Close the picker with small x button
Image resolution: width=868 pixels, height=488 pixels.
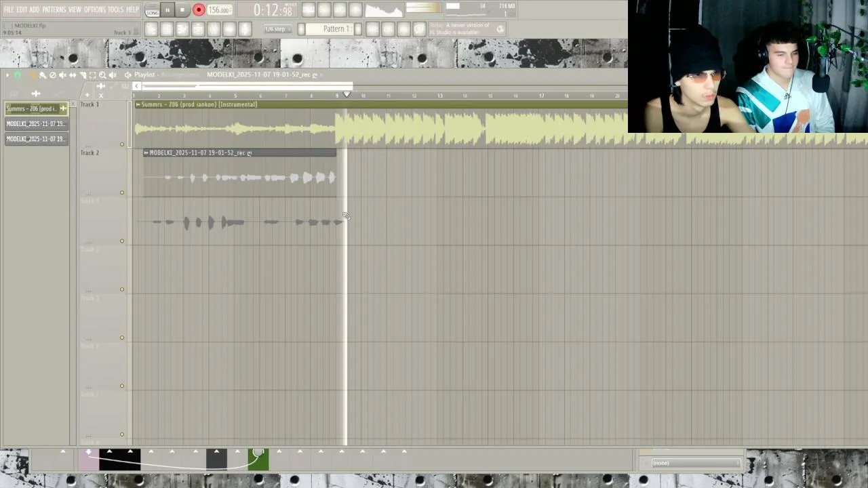pos(101,96)
